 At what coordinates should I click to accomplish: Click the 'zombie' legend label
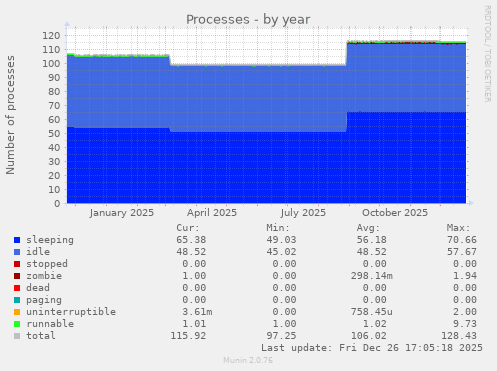point(44,276)
